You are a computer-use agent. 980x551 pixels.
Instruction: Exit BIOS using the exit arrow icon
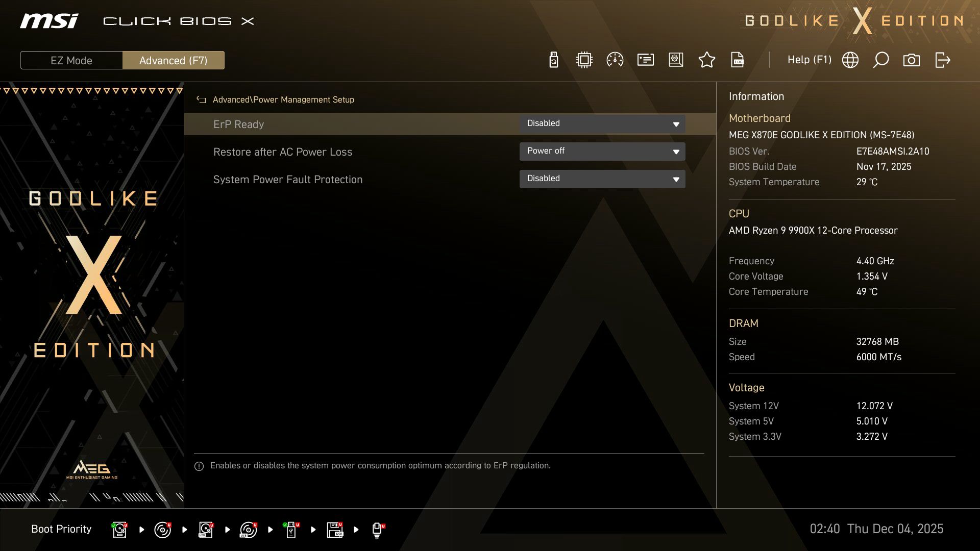(942, 60)
